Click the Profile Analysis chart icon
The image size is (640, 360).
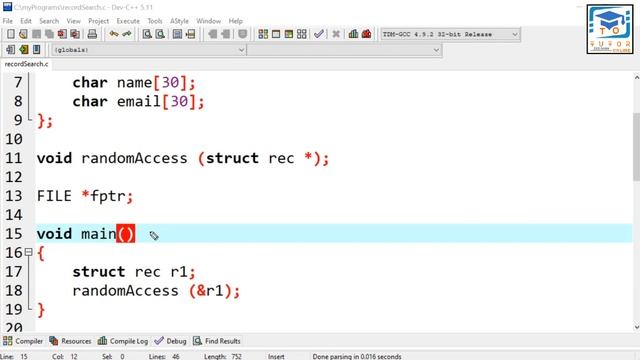tap(353, 34)
